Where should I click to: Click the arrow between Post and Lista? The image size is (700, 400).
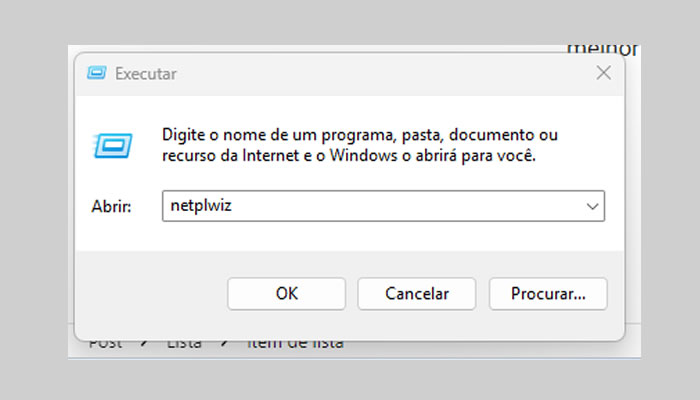click(144, 343)
